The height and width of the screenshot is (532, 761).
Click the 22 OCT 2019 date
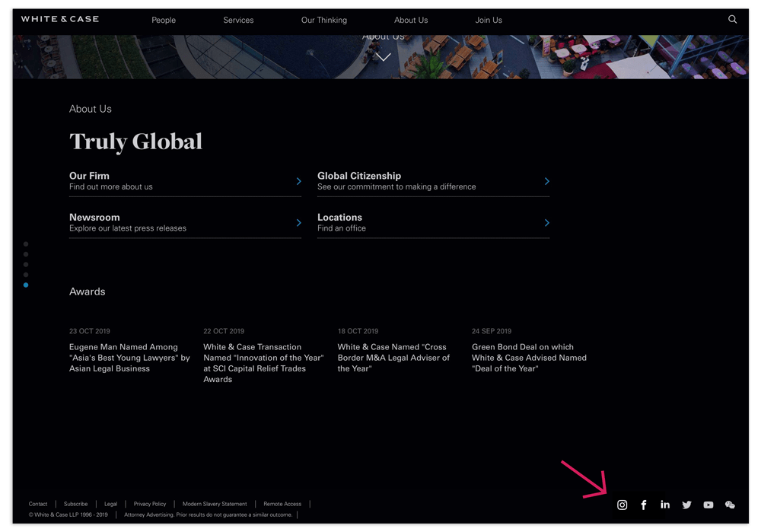tap(224, 331)
